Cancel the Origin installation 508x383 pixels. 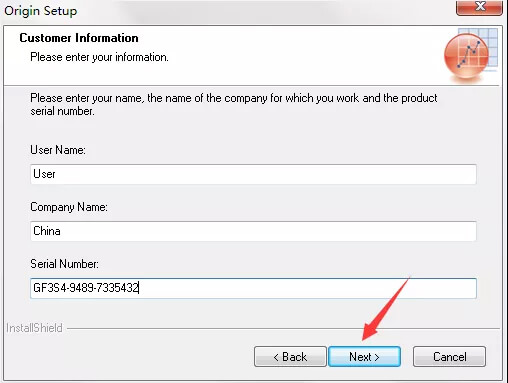click(449, 357)
